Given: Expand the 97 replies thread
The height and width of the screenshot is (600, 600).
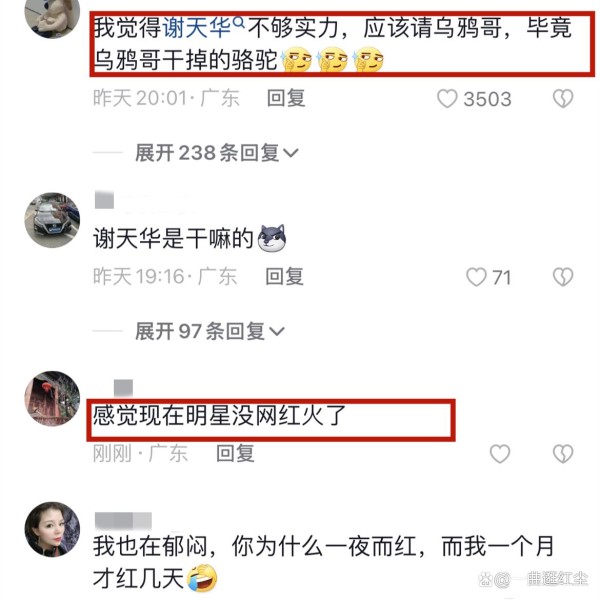Looking at the screenshot, I should pos(210,331).
